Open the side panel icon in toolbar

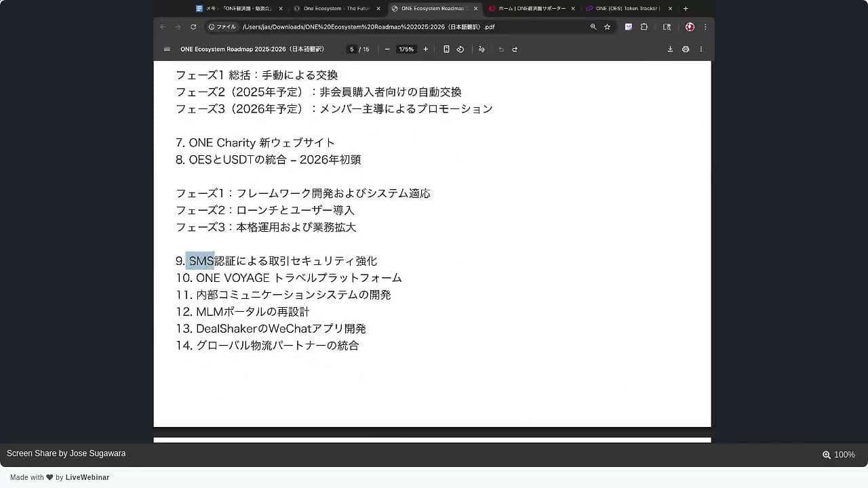[667, 27]
